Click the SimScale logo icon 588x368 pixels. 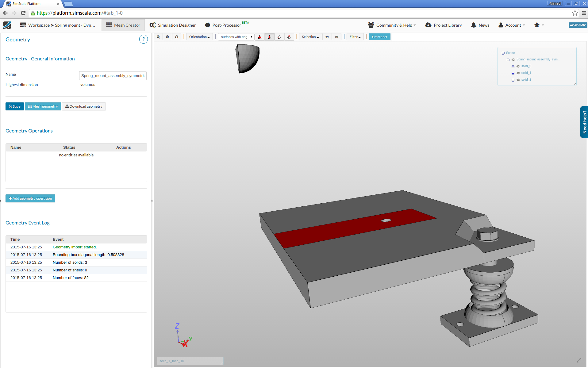click(7, 25)
